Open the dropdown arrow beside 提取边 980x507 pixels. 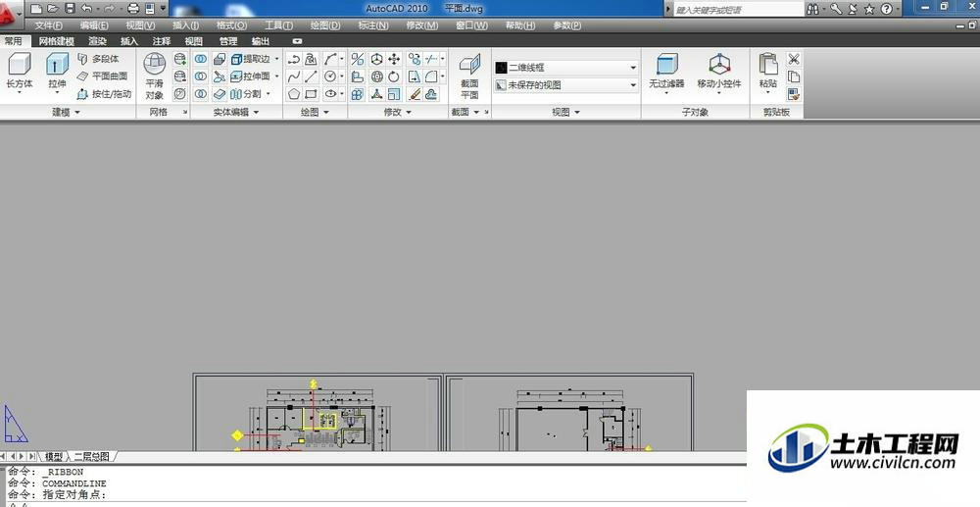click(x=277, y=59)
